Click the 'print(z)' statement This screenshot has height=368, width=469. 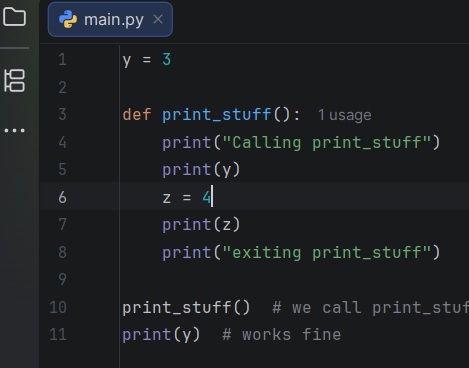click(201, 225)
